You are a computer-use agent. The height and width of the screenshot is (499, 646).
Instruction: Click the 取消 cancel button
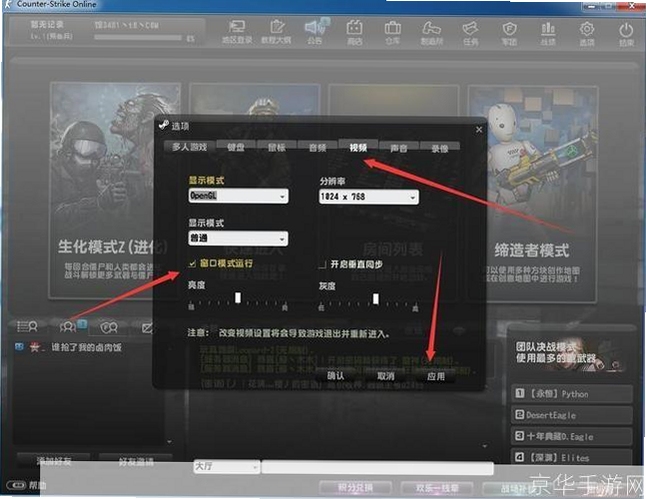pyautogui.click(x=386, y=376)
